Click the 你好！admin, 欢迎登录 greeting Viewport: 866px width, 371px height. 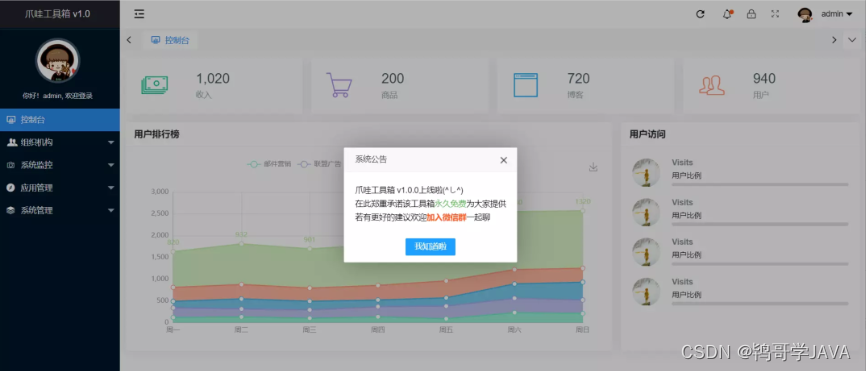tap(58, 96)
